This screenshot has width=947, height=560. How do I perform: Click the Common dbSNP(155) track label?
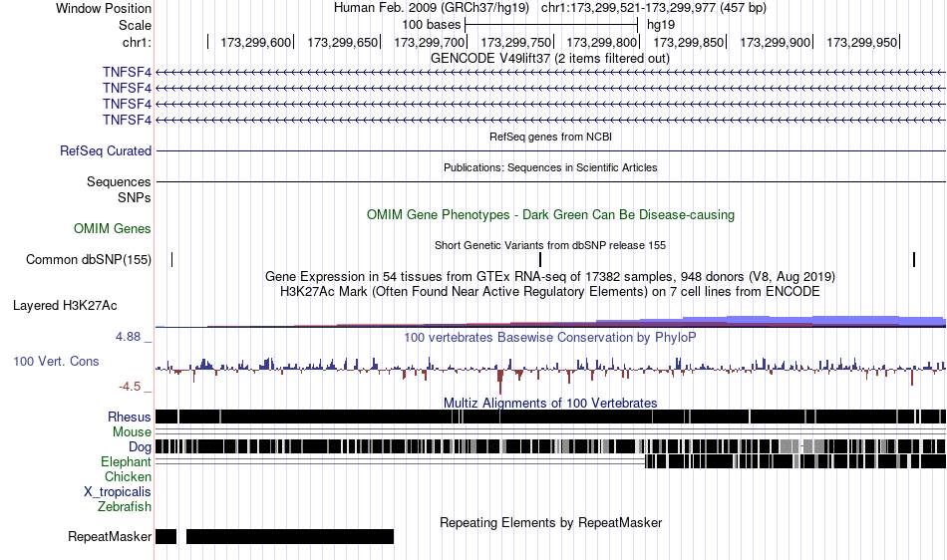[x=89, y=259]
